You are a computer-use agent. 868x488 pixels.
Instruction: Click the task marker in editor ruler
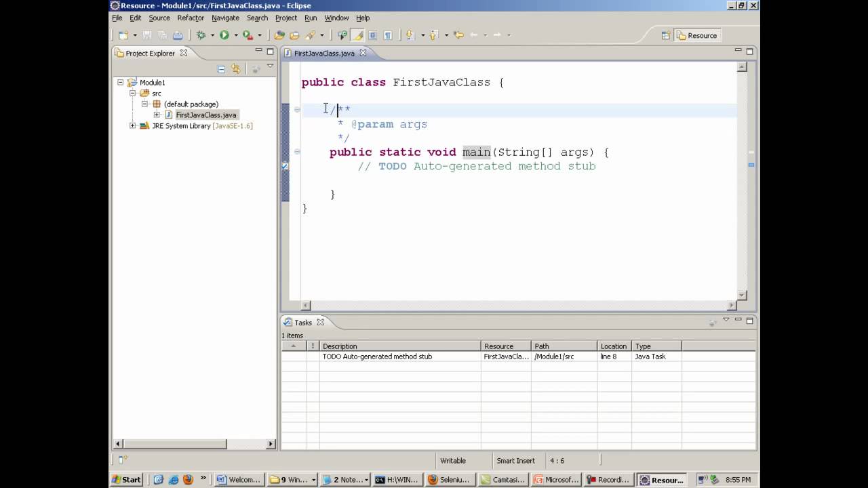point(285,166)
